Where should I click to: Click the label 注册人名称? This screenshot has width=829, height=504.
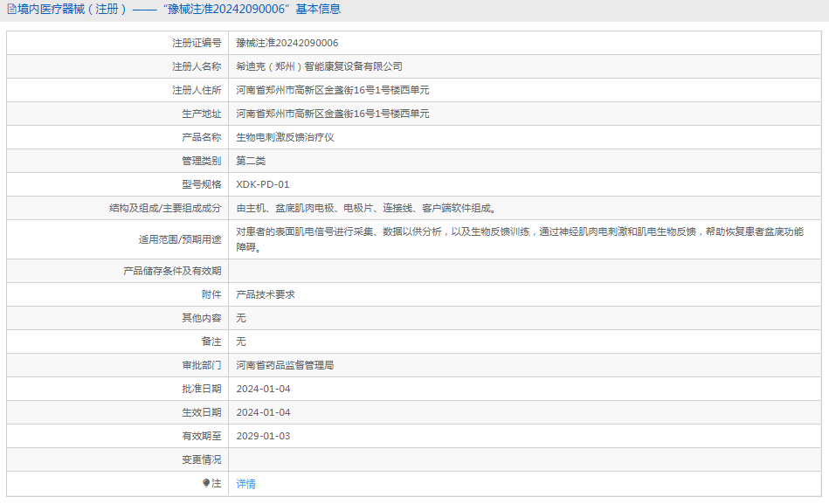(x=197, y=66)
